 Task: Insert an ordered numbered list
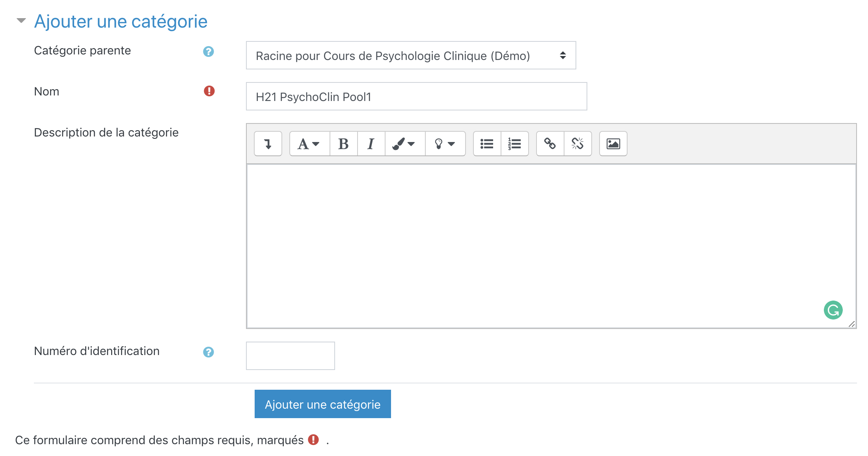pos(514,144)
